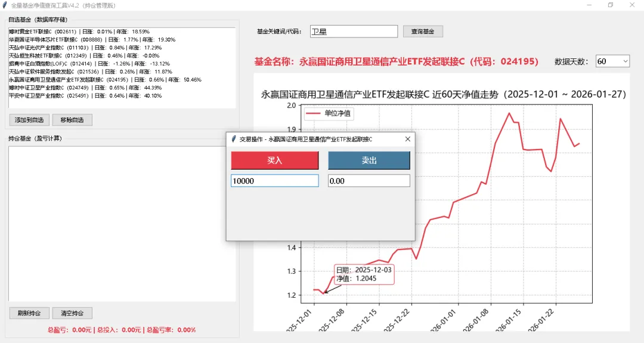Select 永赢国证商用卫星通信产业ETF发起联接C (024195) row
Screen dimensions: 644x343
[122, 80]
